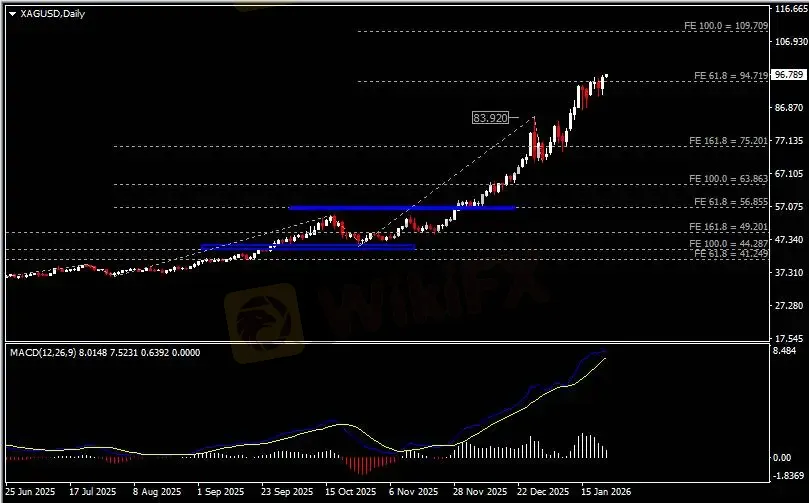Click the FE 161.8 = 49.201 label
Screen dimensions: 809x503
coord(728,226)
